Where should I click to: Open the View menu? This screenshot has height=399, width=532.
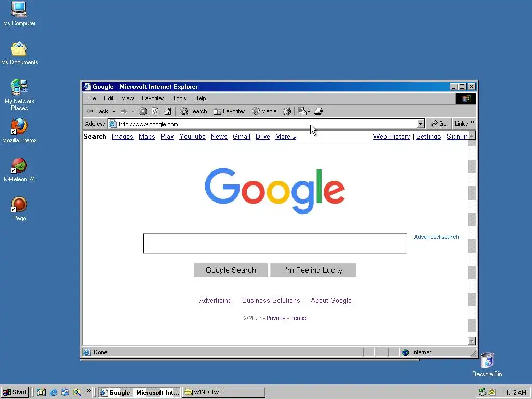[x=128, y=98]
